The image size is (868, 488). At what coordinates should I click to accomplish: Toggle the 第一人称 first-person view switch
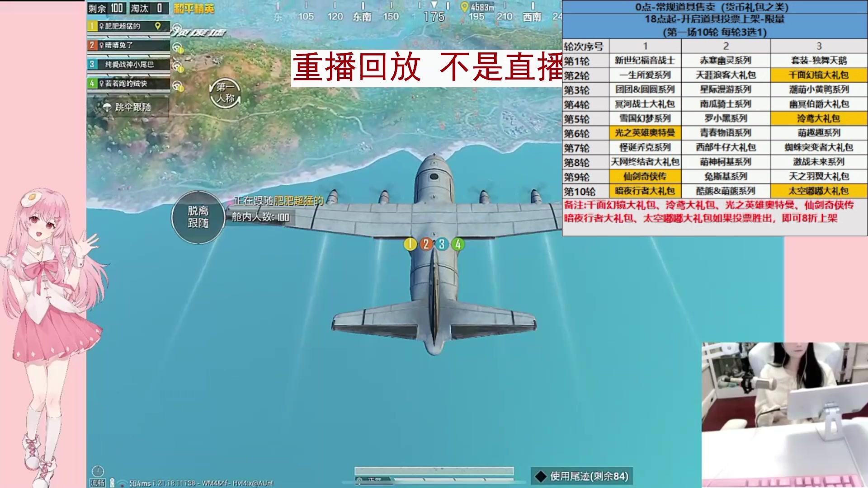click(225, 93)
